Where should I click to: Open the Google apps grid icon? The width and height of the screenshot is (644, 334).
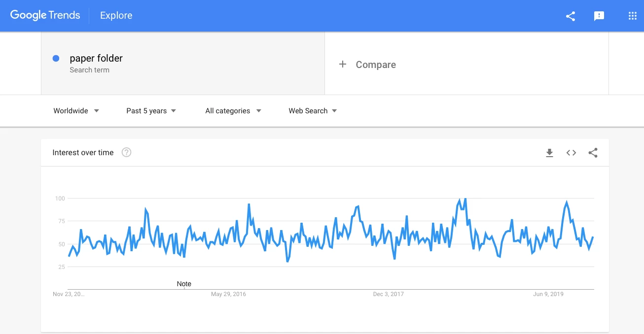pyautogui.click(x=633, y=16)
